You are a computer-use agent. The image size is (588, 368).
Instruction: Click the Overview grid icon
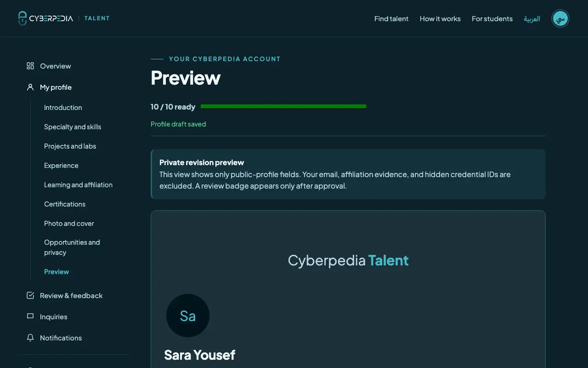30,66
